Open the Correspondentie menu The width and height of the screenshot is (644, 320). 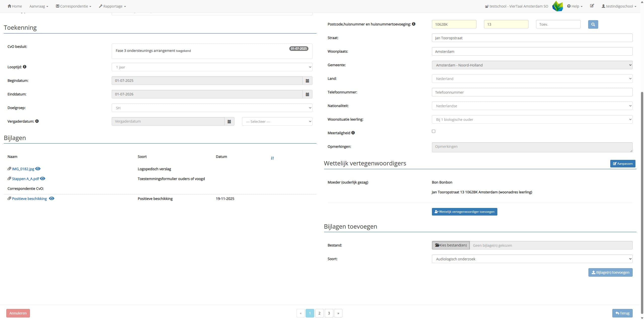73,6
